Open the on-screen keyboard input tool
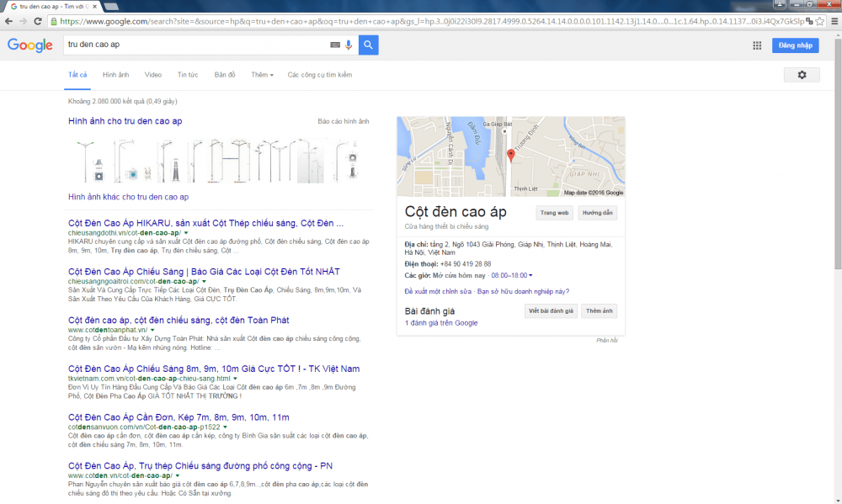Image resolution: width=842 pixels, height=504 pixels. (335, 45)
